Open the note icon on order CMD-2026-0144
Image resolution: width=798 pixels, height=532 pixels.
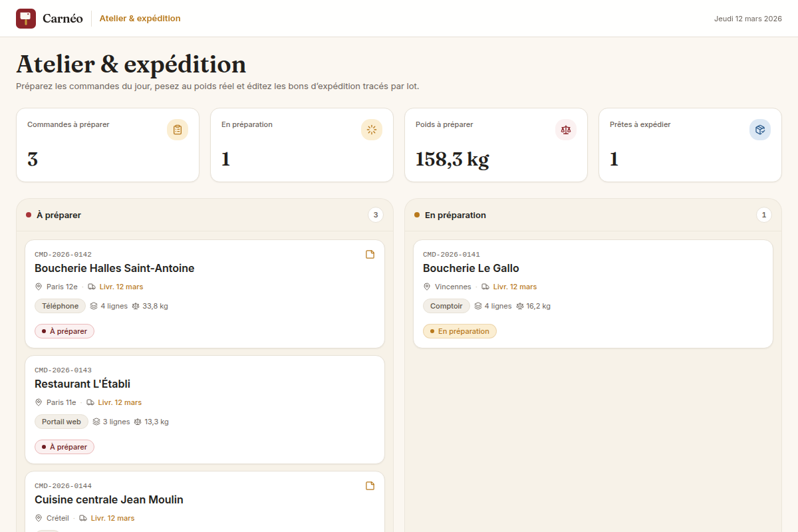click(x=370, y=485)
